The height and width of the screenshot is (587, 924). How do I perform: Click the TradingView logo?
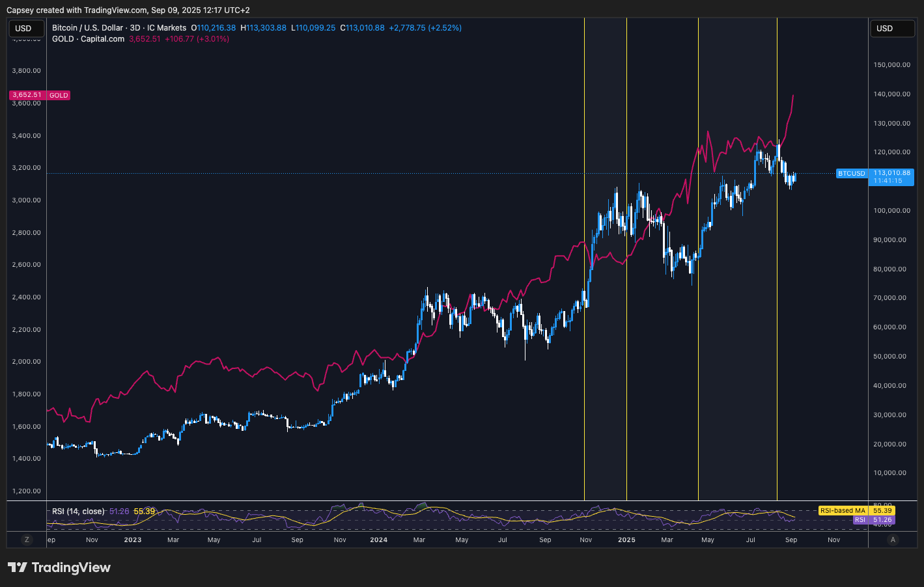click(59, 567)
